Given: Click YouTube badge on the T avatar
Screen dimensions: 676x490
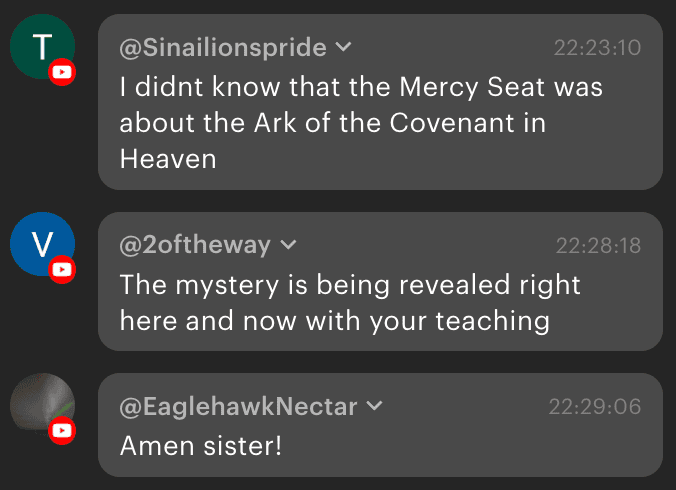Looking at the screenshot, I should [63, 72].
